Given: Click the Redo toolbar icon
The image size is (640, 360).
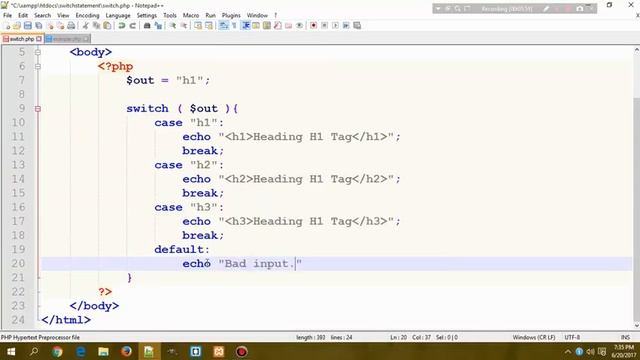Looking at the screenshot, I should tap(133, 26).
